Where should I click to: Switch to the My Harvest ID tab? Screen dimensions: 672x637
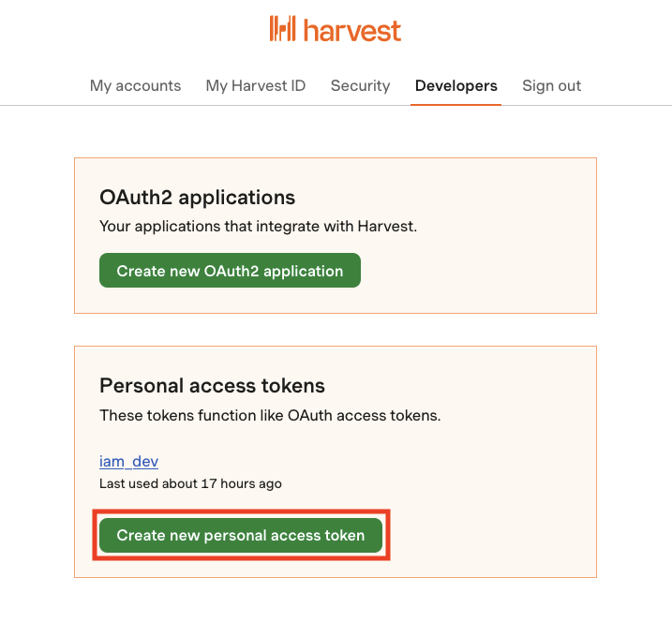pyautogui.click(x=256, y=85)
